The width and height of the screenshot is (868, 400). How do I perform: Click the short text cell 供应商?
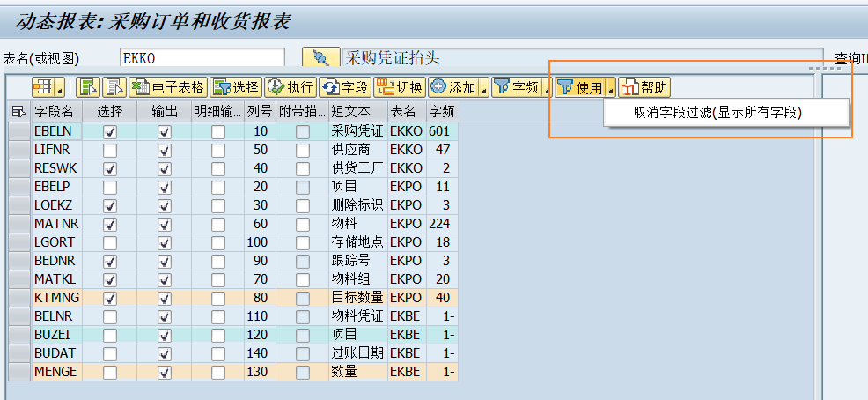pos(358,150)
